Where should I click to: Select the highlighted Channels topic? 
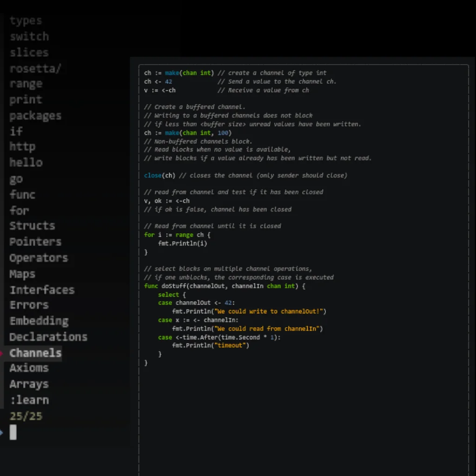pos(34,353)
